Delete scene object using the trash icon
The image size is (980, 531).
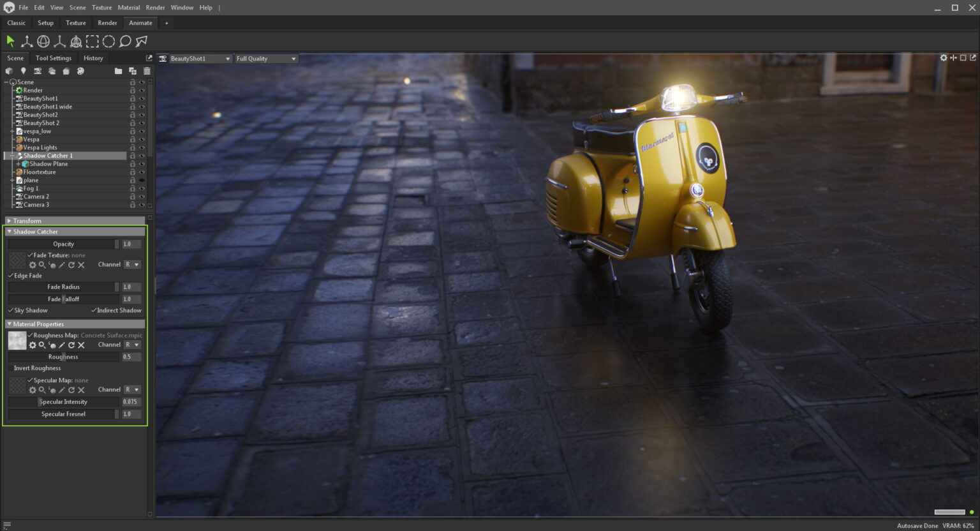147,71
